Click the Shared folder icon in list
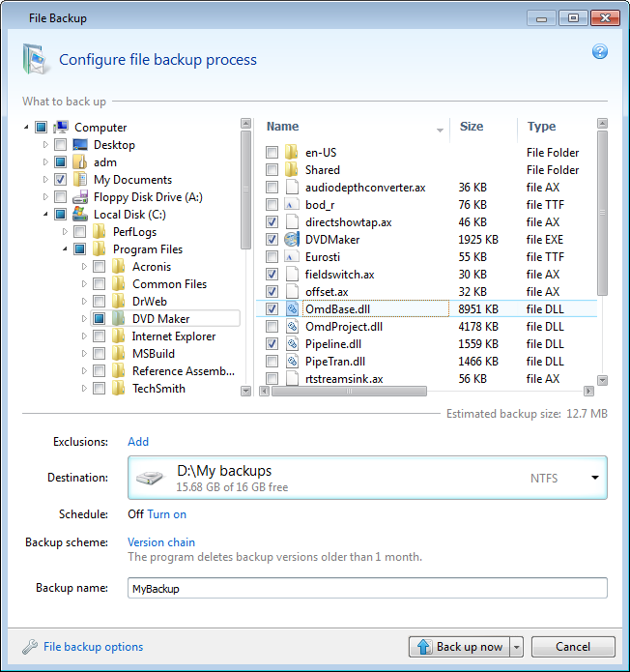Image resolution: width=630 pixels, height=672 pixels. pos(291,170)
